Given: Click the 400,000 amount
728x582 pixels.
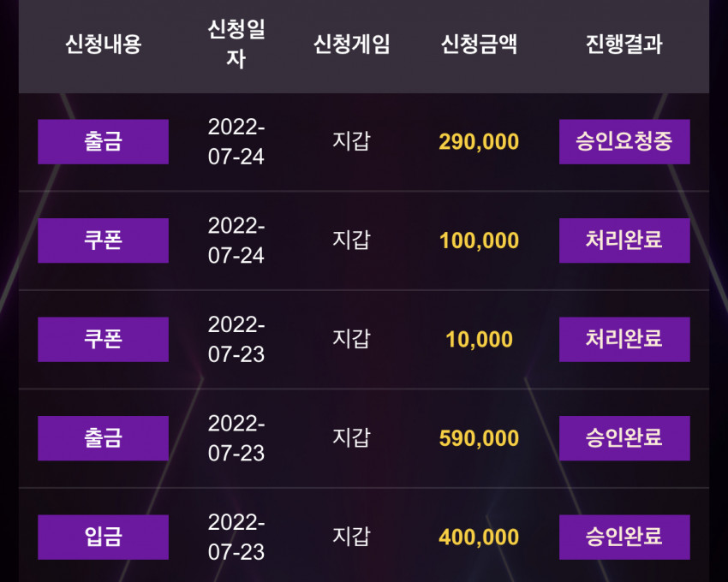Looking at the screenshot, I should point(479,537).
